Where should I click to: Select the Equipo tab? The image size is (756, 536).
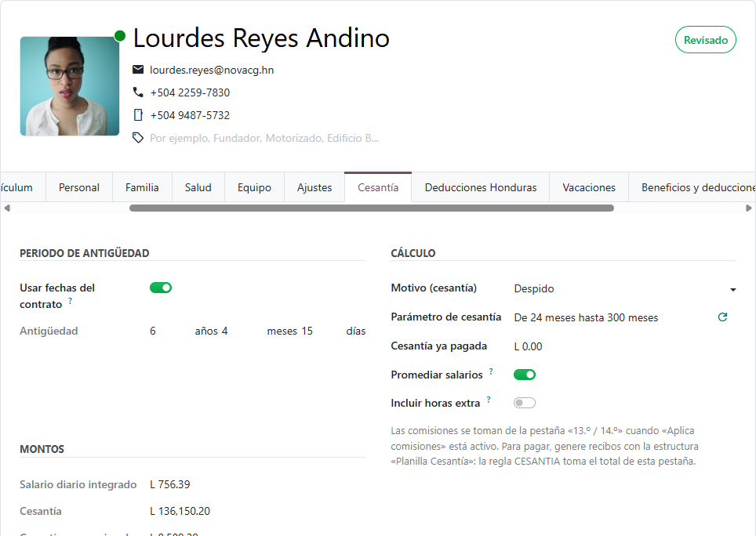[x=254, y=187]
